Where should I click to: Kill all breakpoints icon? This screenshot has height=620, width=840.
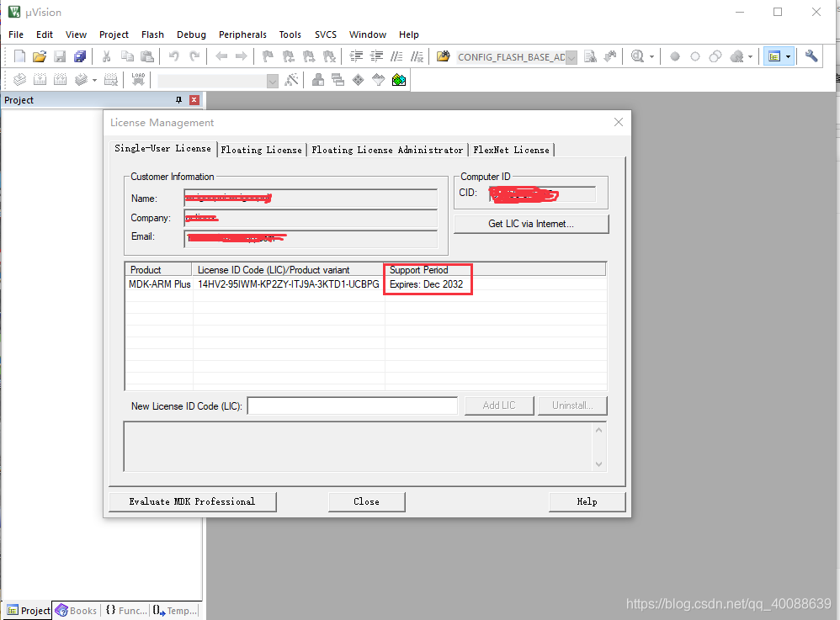coord(737,56)
